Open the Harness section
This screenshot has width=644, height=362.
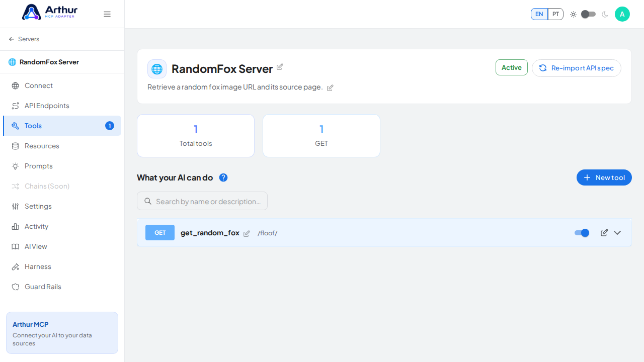(62, 266)
